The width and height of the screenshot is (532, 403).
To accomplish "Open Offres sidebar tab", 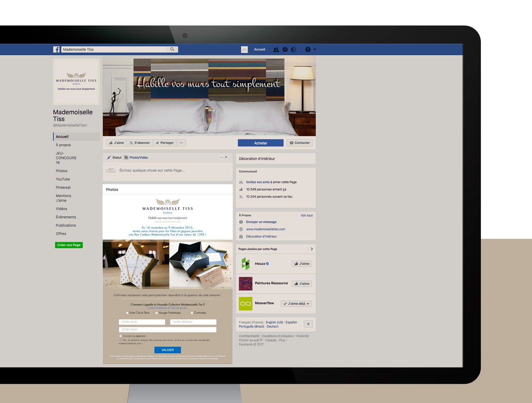I will pos(61,234).
